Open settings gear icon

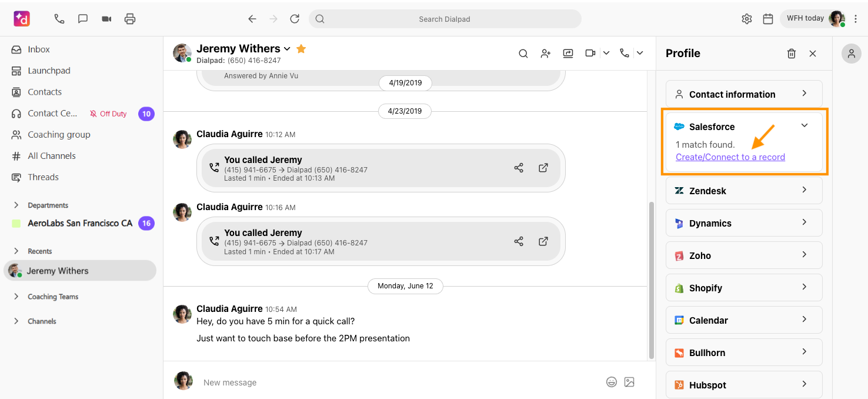tap(747, 19)
